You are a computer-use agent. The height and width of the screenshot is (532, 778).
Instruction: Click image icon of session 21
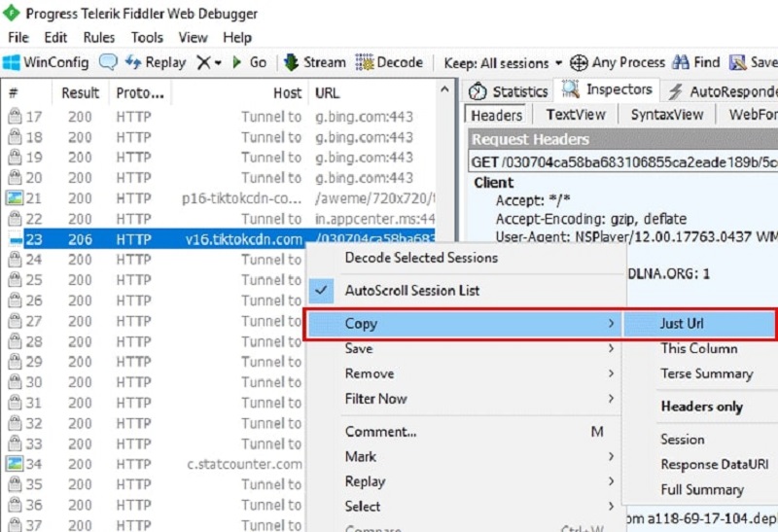[15, 198]
